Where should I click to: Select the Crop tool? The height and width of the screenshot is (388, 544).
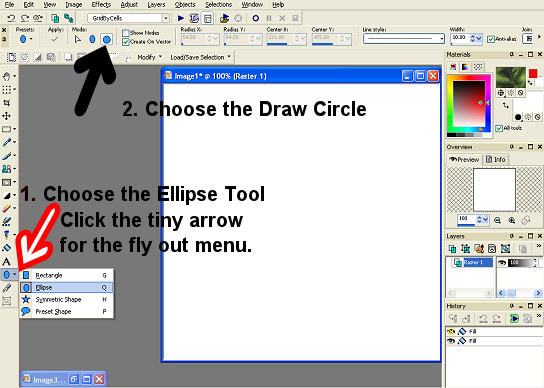point(6,103)
